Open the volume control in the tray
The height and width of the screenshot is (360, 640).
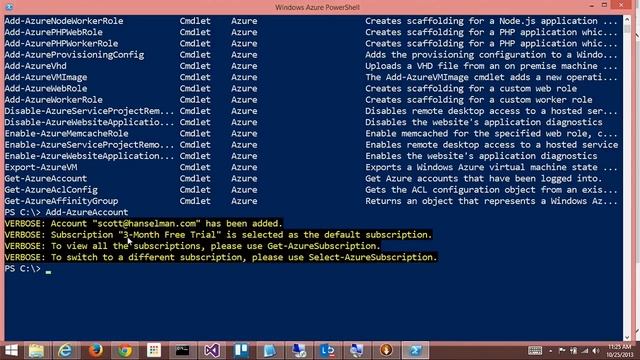tap(596, 351)
